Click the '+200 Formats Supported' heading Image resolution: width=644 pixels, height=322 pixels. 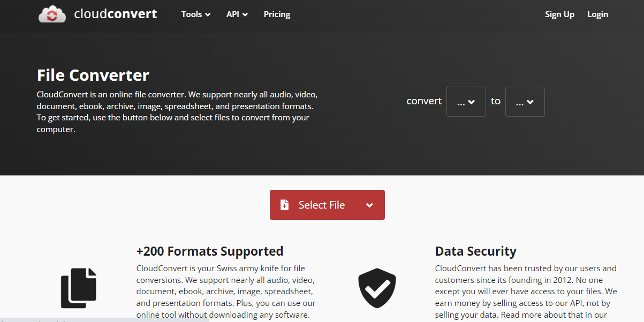click(x=210, y=251)
